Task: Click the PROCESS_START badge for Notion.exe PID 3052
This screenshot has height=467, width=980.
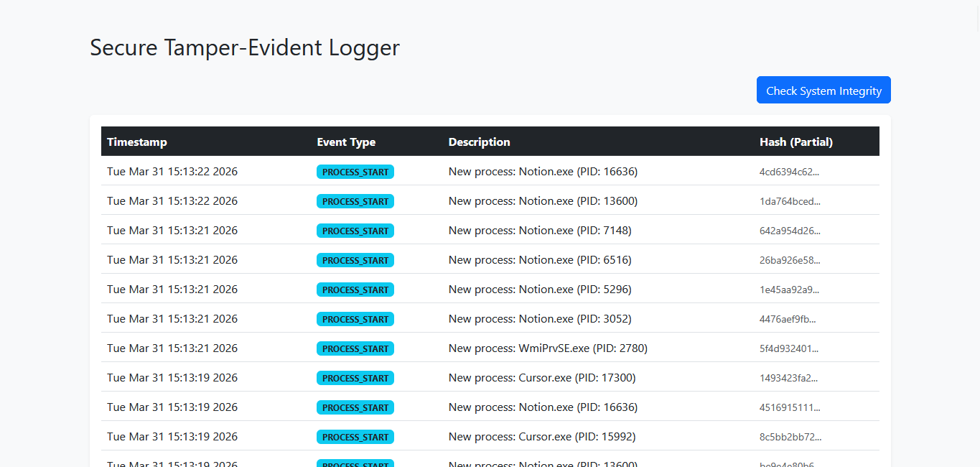Action: [x=355, y=319]
